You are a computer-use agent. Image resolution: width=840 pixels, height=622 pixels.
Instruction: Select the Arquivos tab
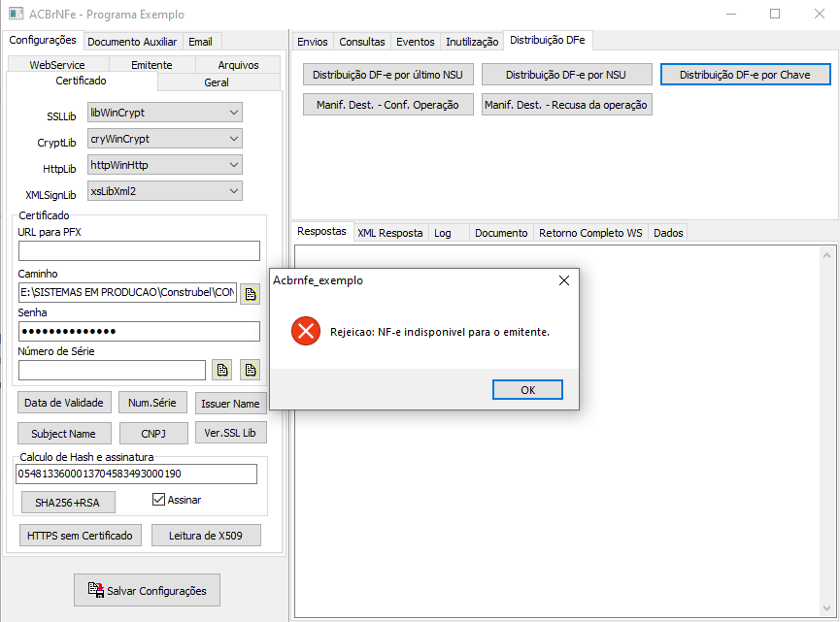238,65
